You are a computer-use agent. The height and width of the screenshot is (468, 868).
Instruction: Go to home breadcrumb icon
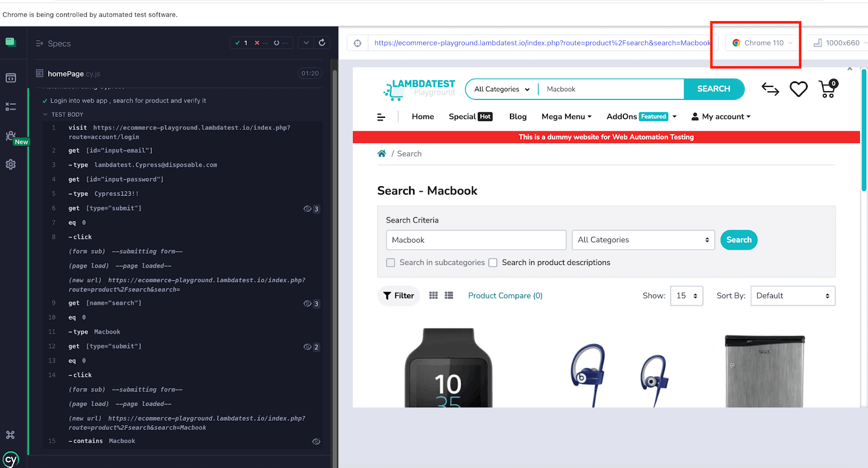pos(382,154)
